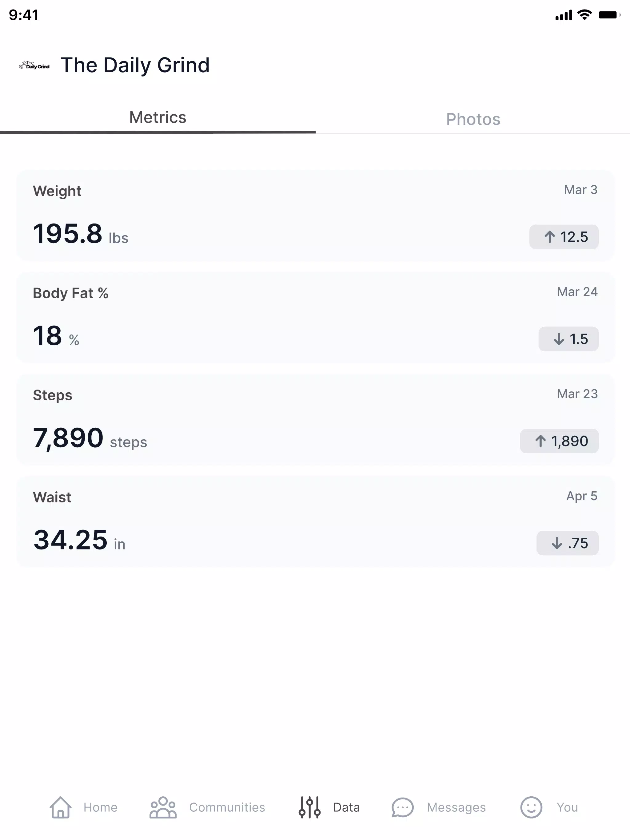Tap The Daily Grind logo icon

[x=34, y=65]
